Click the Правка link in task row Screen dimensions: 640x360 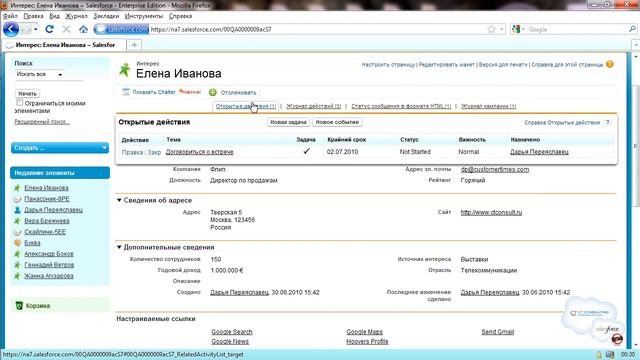click(132, 152)
